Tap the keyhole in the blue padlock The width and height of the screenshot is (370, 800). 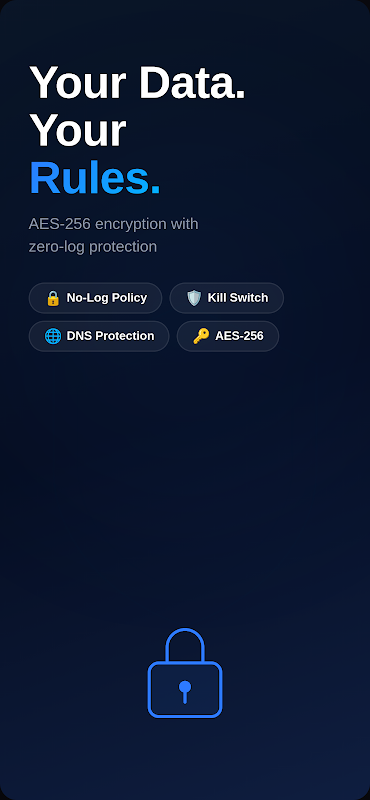pos(185,691)
